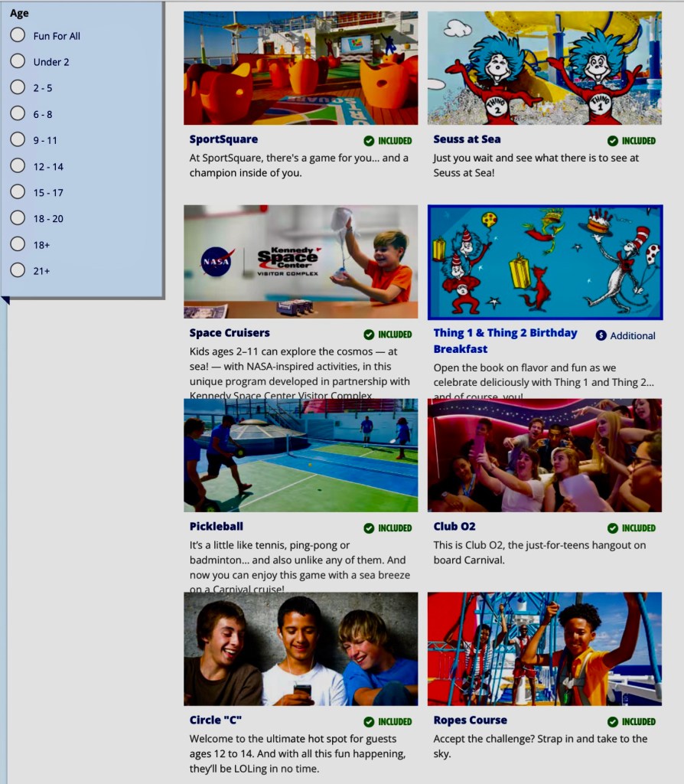Click the Included checkmark icon for Circle "C"
684x784 pixels.
pos(369,722)
